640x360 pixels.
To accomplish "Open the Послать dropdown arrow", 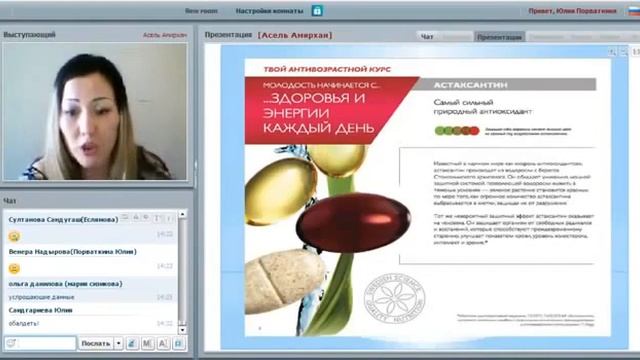I will (x=118, y=344).
